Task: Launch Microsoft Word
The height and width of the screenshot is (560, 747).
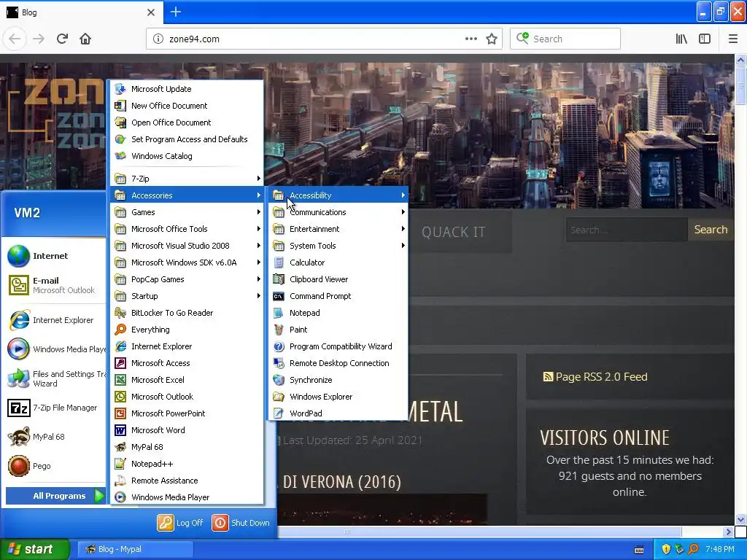Action: (x=187, y=430)
